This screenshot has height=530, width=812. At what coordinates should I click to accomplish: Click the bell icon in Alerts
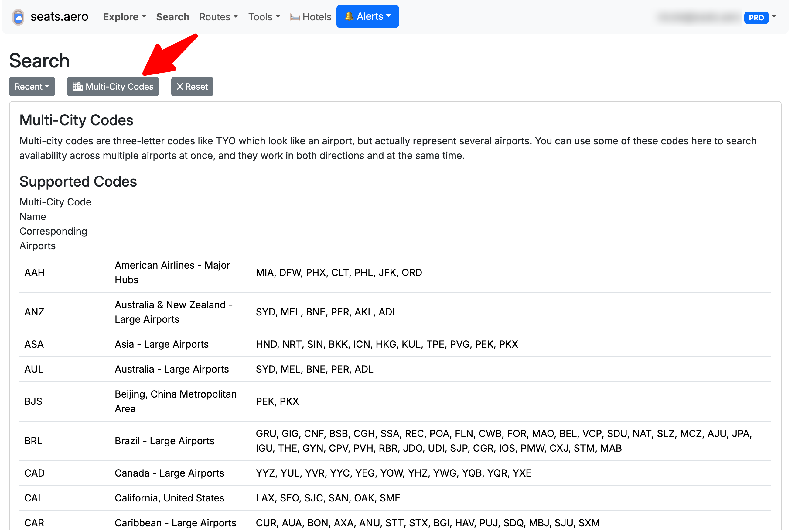[349, 16]
